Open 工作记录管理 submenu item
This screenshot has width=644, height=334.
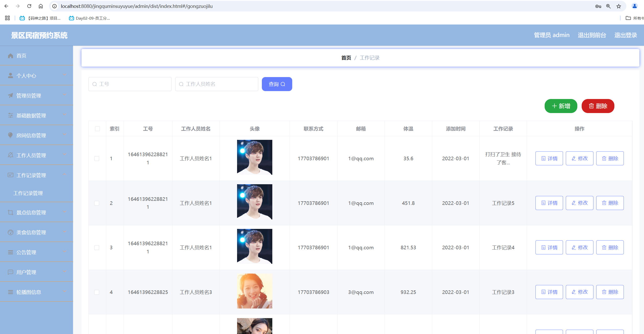coord(28,193)
